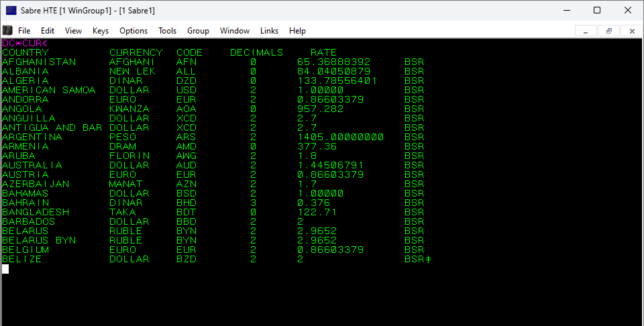Click the DC*CUR command line text
Image resolution: width=644 pixels, height=326 pixels.
pos(24,43)
